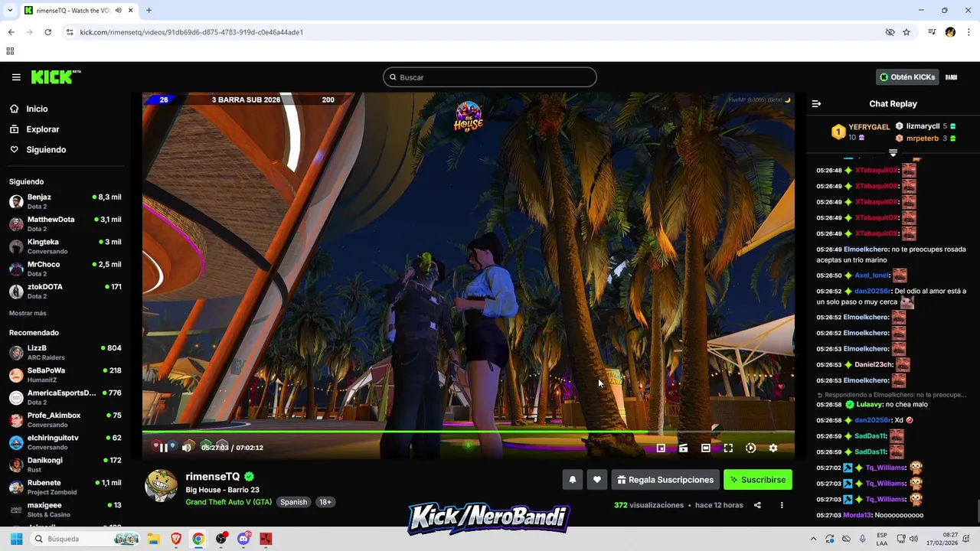Pause the video playback
The height and width of the screenshot is (551, 980).
(x=163, y=448)
